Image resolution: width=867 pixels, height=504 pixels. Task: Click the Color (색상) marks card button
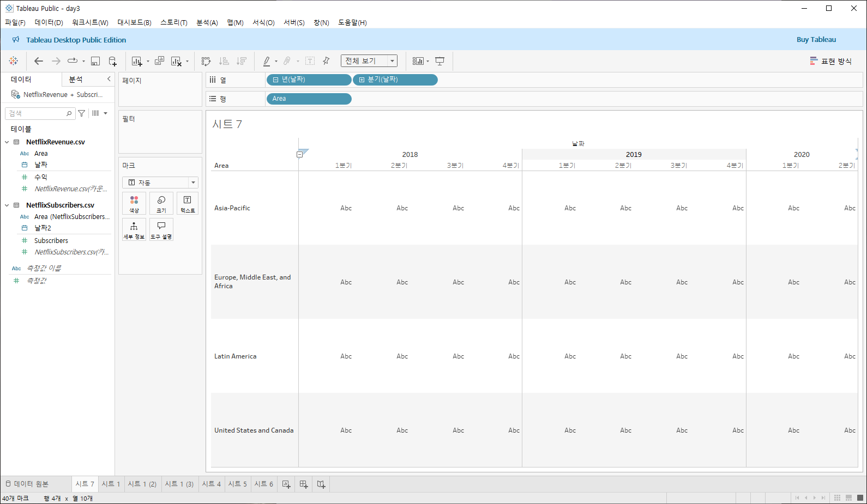134,203
